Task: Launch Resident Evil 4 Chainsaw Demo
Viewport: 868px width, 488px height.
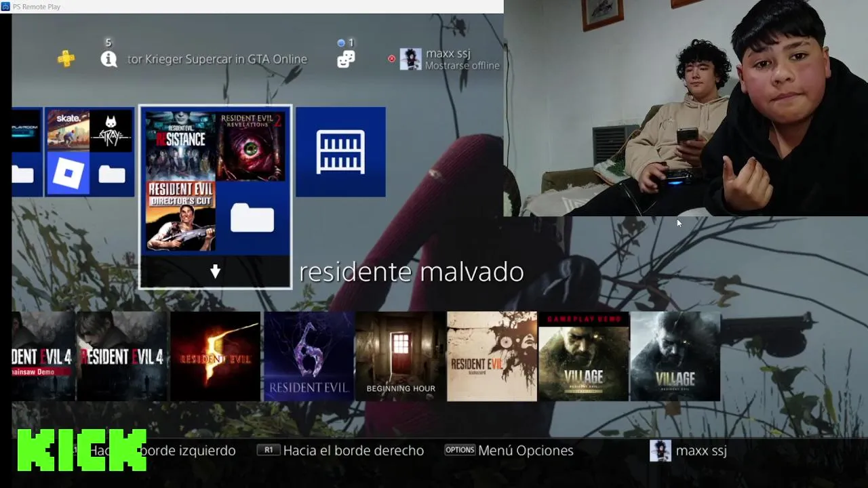Action: pos(43,357)
